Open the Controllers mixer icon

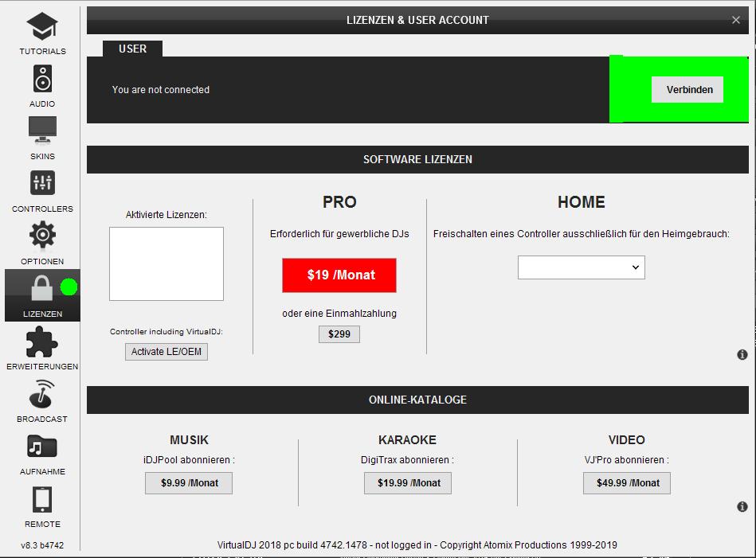click(x=42, y=182)
